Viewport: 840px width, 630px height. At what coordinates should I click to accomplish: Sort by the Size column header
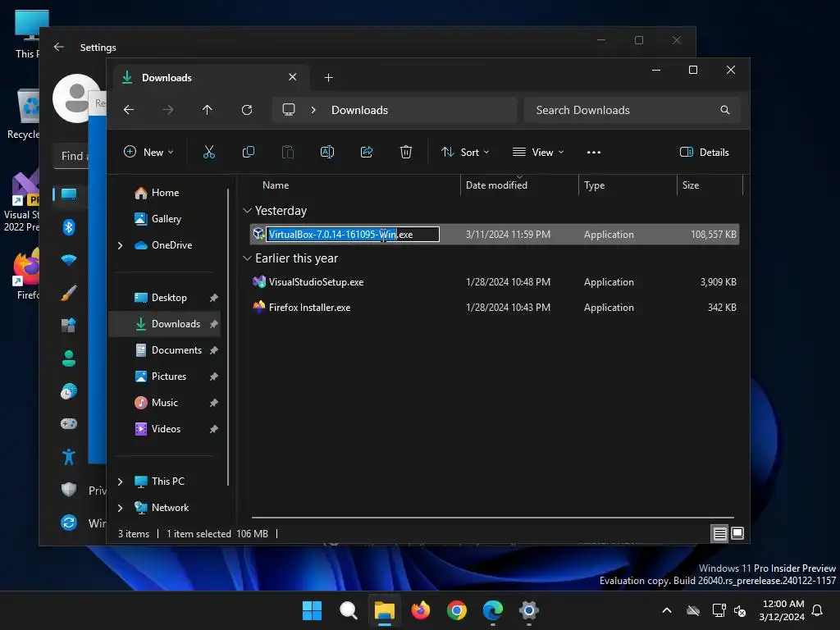pyautogui.click(x=691, y=185)
